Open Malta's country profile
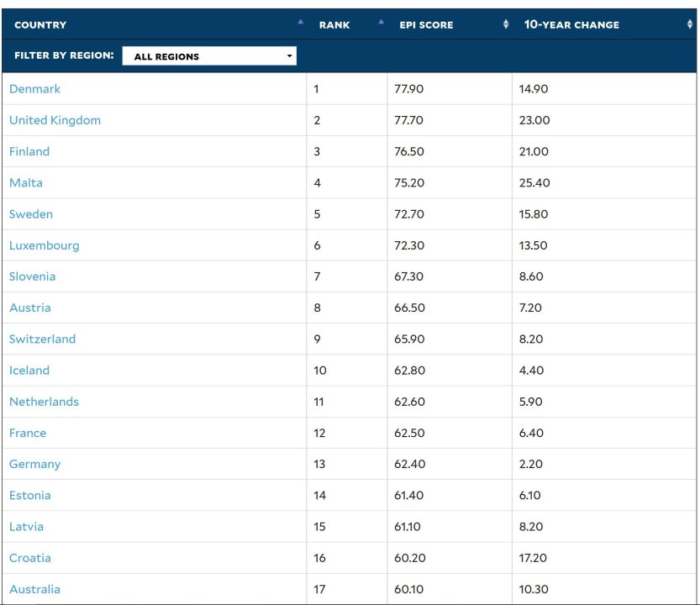Image resolution: width=700 pixels, height=605 pixels. pos(26,182)
